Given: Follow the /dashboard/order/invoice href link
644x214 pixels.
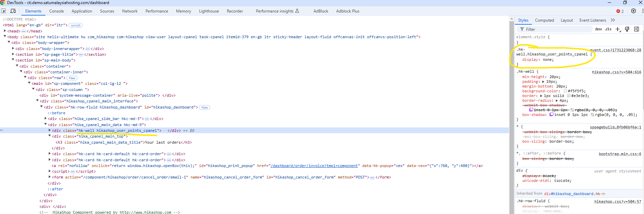Looking at the screenshot, I should [x=314, y=166].
